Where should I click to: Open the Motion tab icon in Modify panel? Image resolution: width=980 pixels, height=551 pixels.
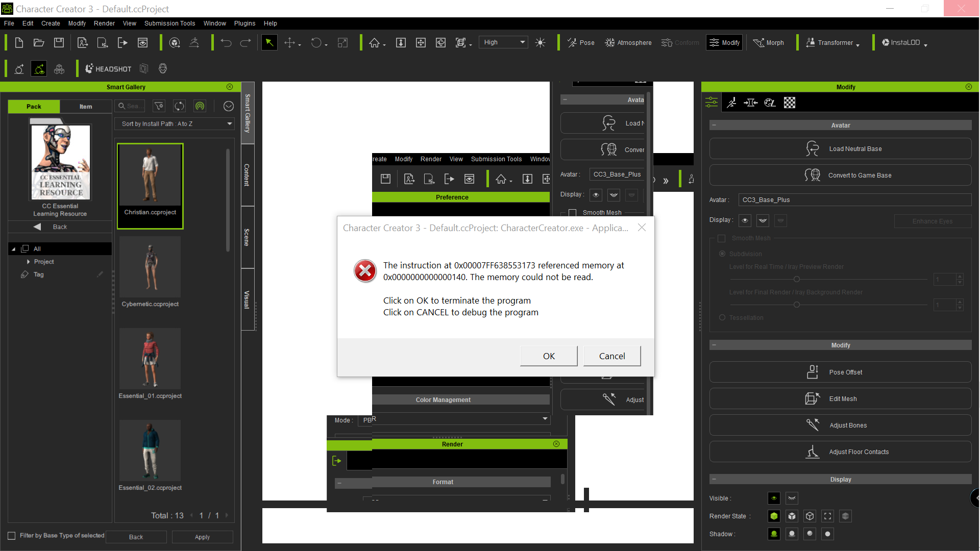tap(731, 103)
